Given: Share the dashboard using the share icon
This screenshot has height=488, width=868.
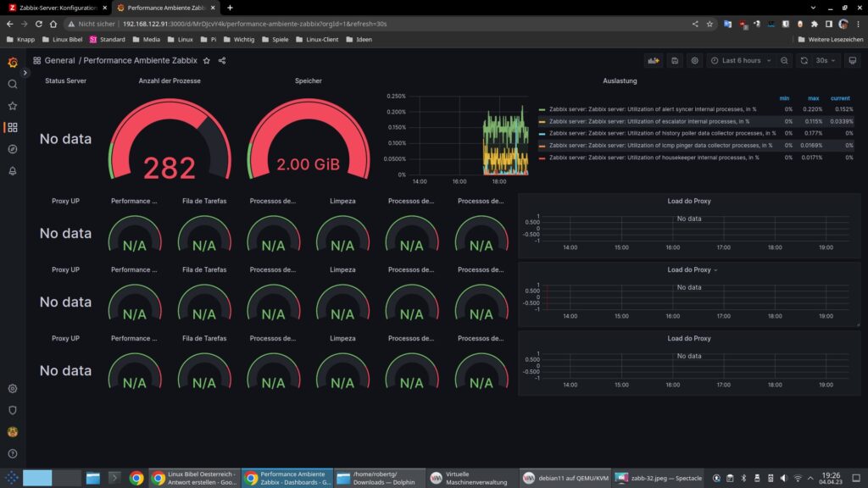Looking at the screenshot, I should click(222, 60).
